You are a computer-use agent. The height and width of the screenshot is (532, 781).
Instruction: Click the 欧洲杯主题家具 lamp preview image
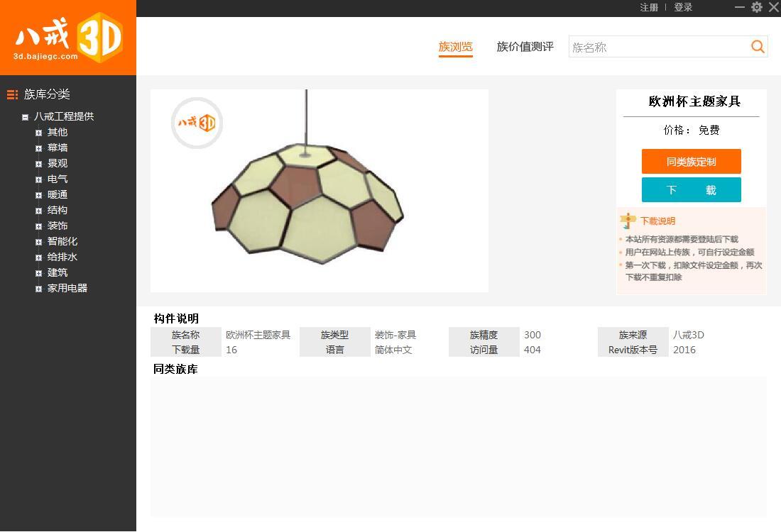pyautogui.click(x=319, y=190)
